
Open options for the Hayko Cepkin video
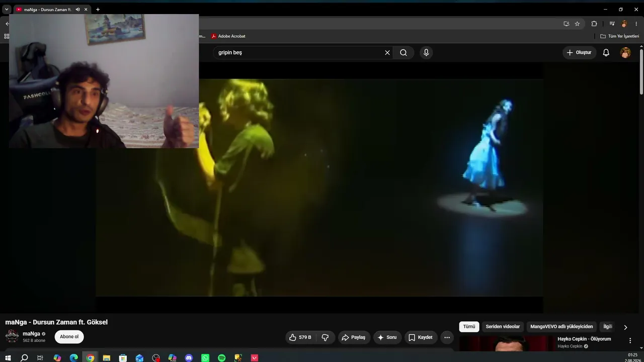[x=630, y=340]
